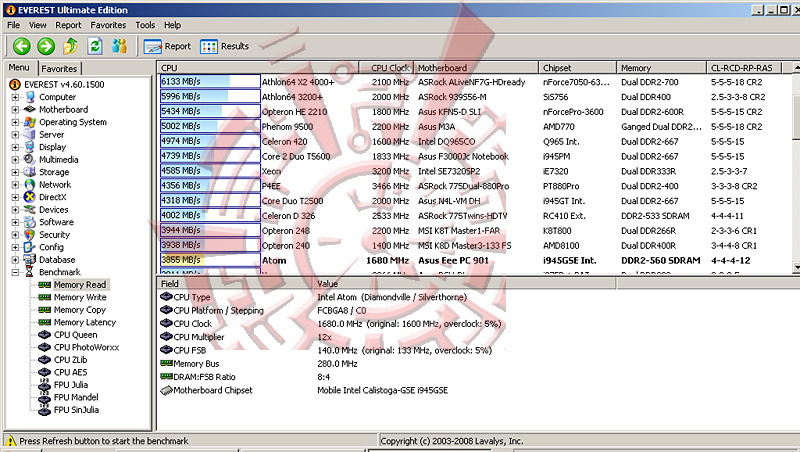
Task: Select the Software icon in tree
Action: coord(30,222)
